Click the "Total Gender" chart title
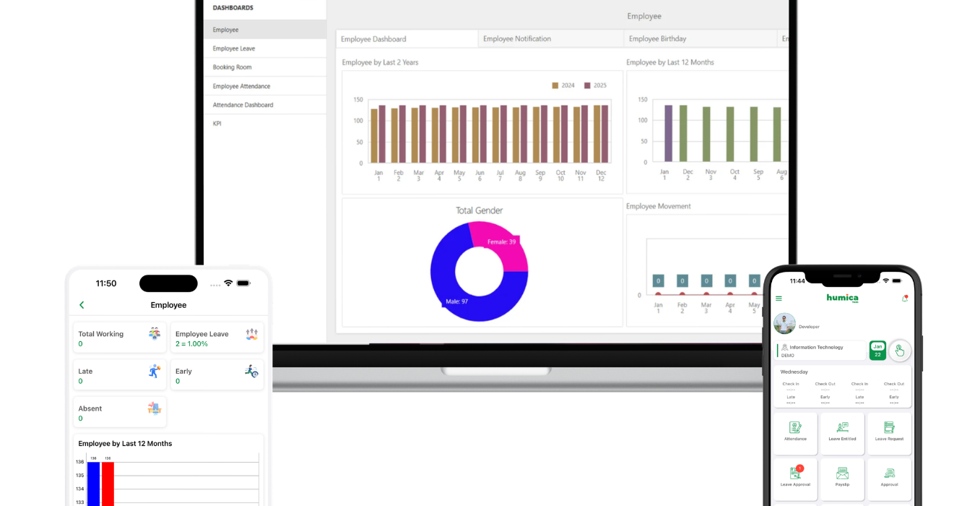980x506 pixels. coord(480,210)
